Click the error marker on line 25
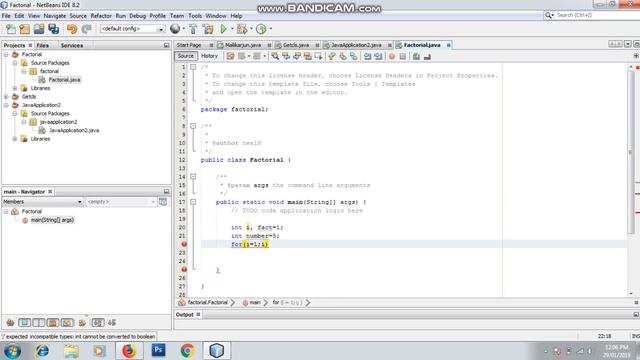 (184, 269)
